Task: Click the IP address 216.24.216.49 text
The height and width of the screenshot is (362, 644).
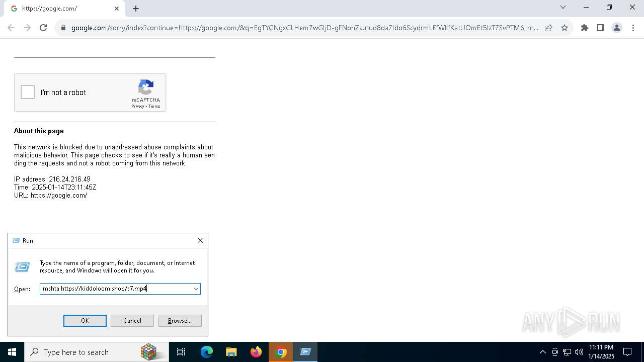Action: coord(52,179)
